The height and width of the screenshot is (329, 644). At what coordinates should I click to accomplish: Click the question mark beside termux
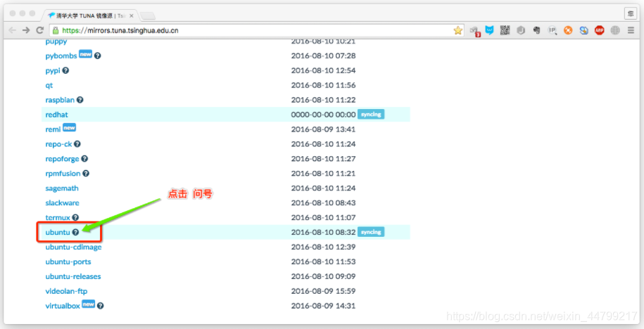tap(75, 217)
